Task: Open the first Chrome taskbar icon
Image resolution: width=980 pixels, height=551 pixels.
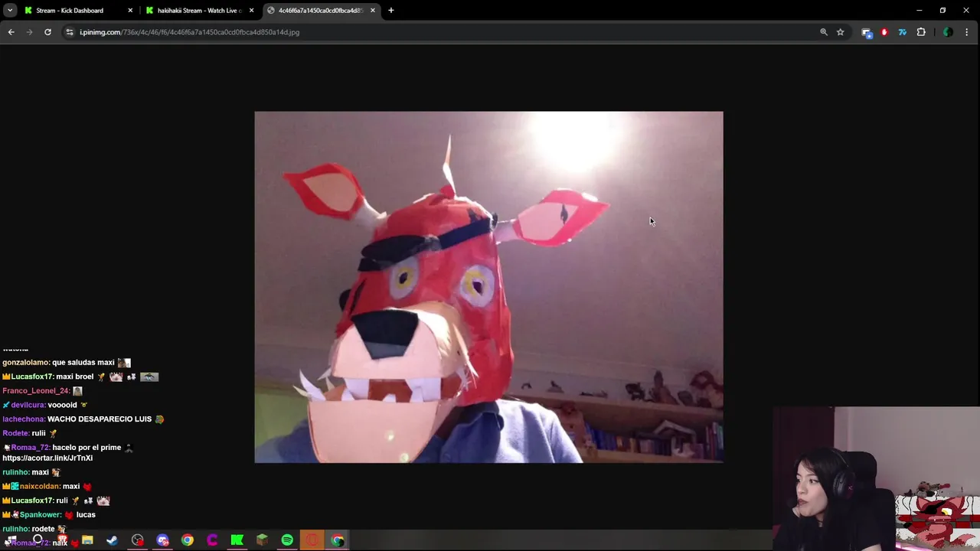Action: [188, 540]
